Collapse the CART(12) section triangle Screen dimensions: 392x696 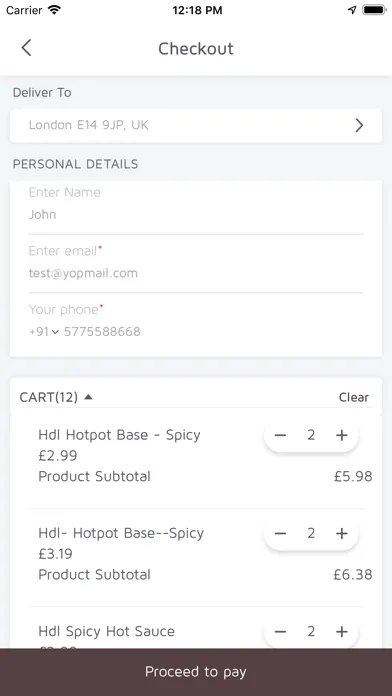pyautogui.click(x=88, y=397)
